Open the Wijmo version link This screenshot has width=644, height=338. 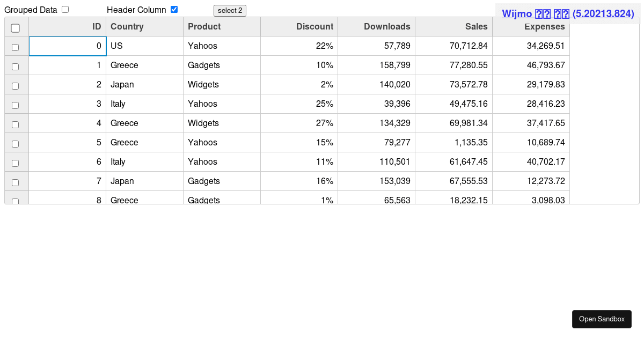[568, 14]
